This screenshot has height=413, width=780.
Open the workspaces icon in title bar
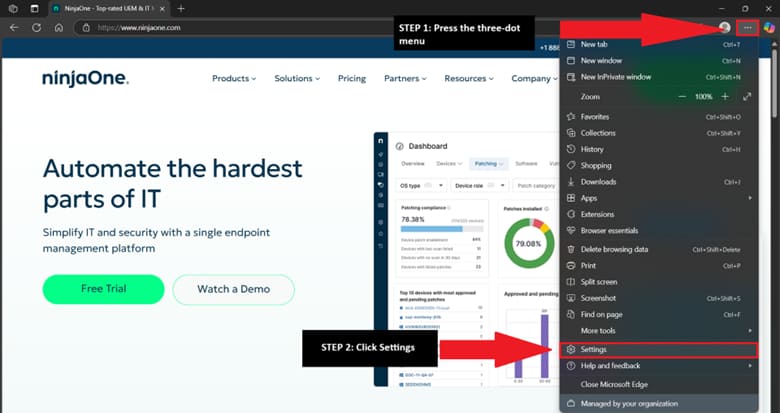point(13,8)
